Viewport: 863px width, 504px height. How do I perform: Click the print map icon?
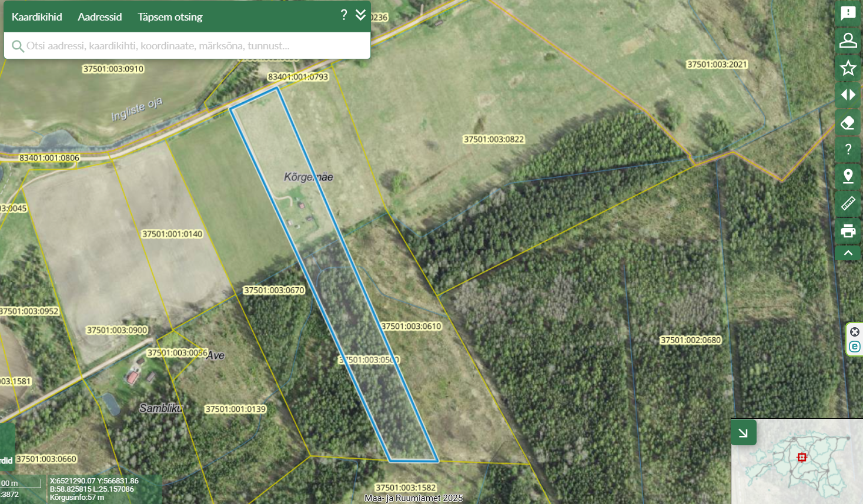pyautogui.click(x=848, y=231)
